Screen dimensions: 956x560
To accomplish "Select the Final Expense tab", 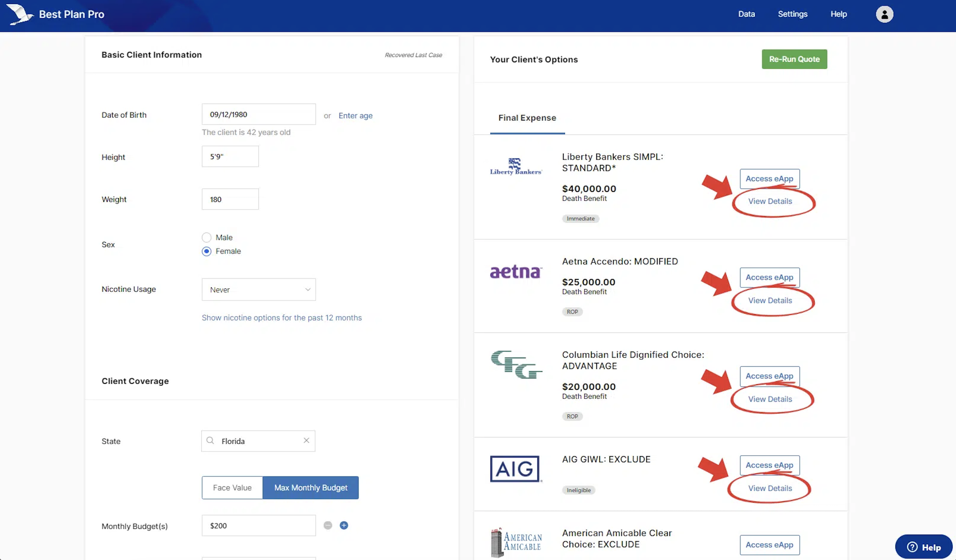I will click(x=527, y=118).
